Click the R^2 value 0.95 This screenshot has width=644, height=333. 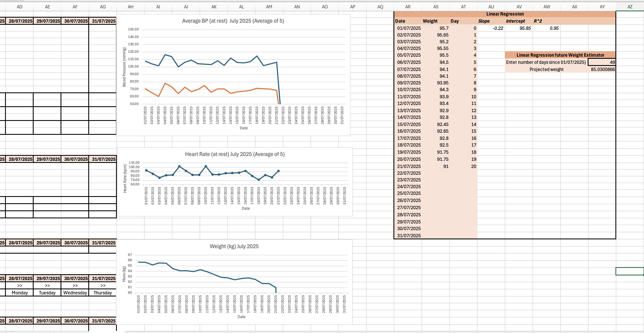tap(546, 28)
